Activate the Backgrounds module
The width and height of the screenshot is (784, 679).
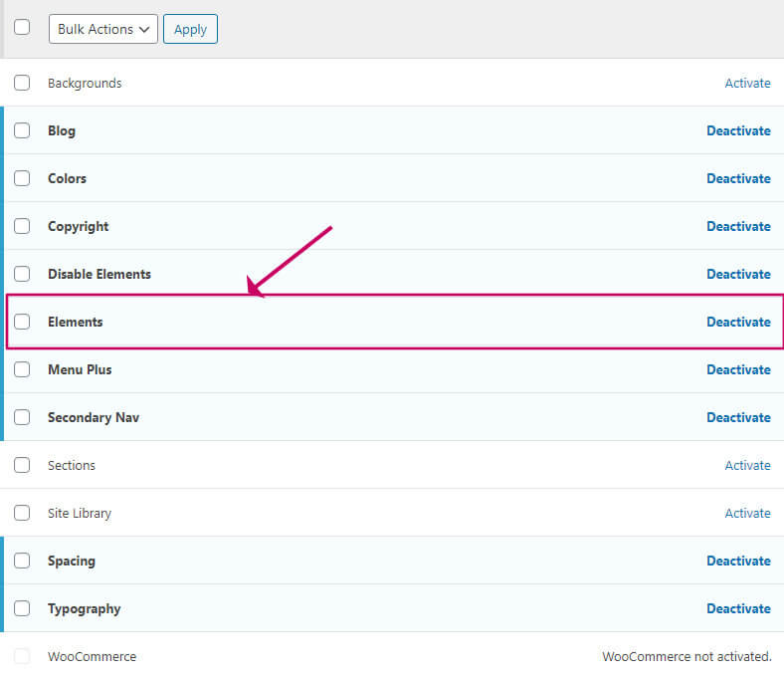point(747,83)
